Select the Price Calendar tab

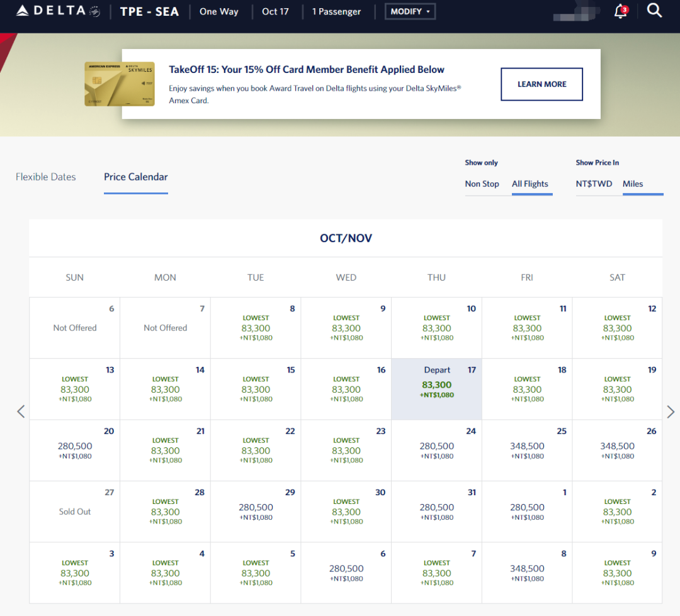136,177
